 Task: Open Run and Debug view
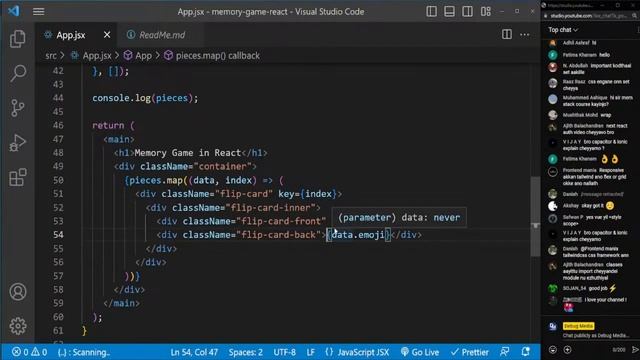[18, 143]
